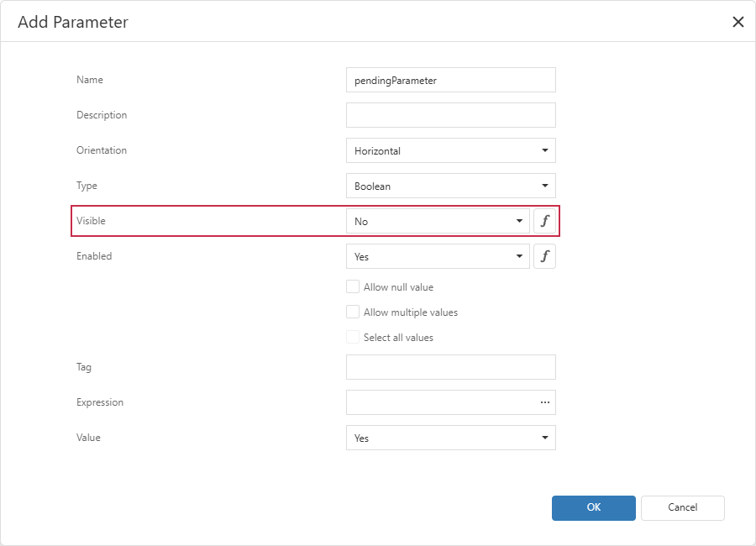The height and width of the screenshot is (546, 756).
Task: Click the Type field label
Action: pyautogui.click(x=87, y=186)
